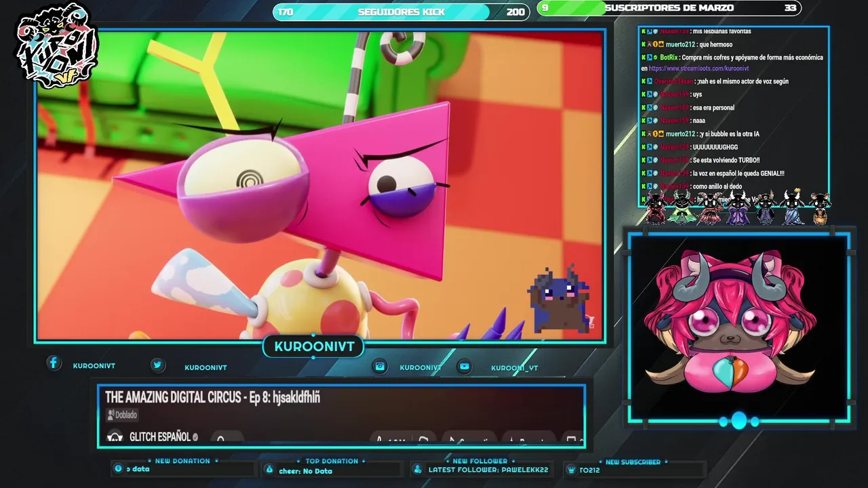Click the chat mascot with the yellow crown
Viewport: 868px width, 488px height.
(x=792, y=207)
